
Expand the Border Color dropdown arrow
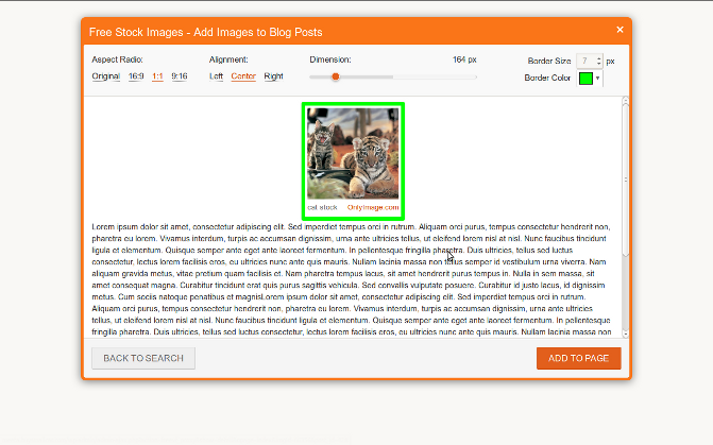[x=598, y=78]
